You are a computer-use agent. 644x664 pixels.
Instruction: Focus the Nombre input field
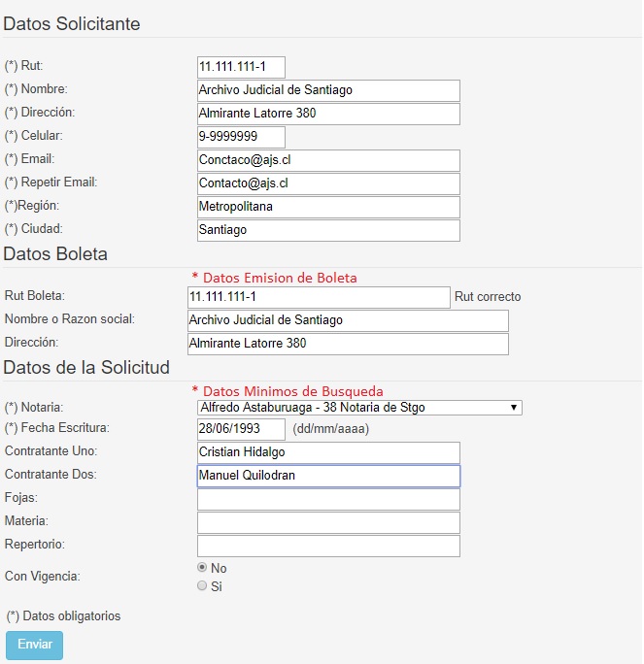[x=327, y=90]
